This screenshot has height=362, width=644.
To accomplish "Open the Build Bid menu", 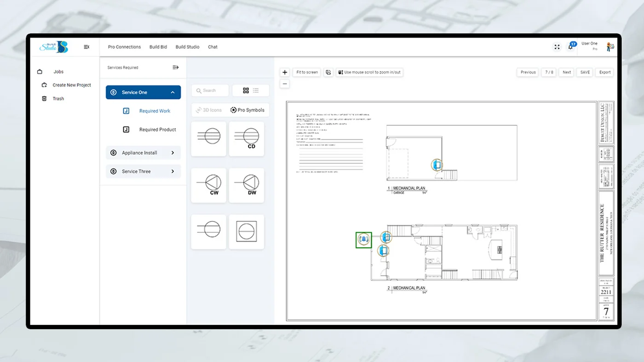I will (158, 47).
